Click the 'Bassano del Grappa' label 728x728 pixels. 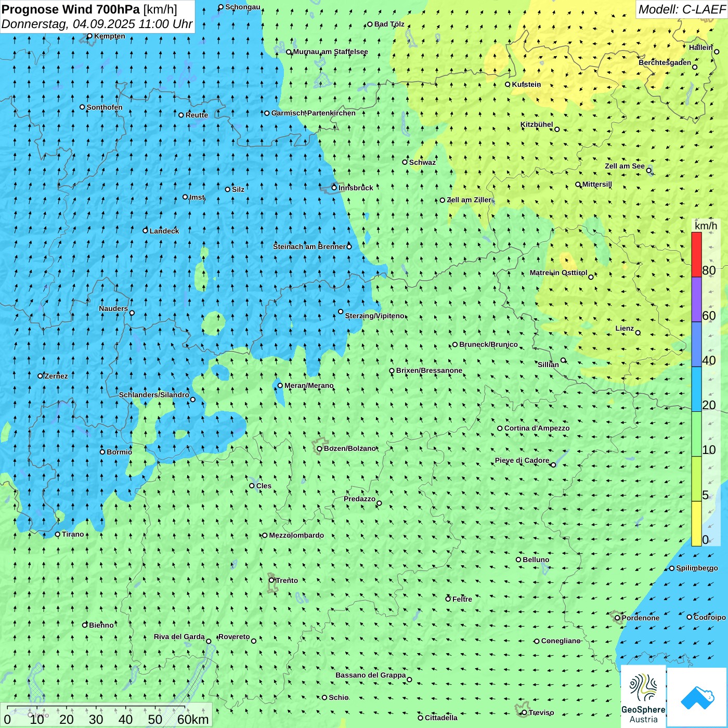371,675
